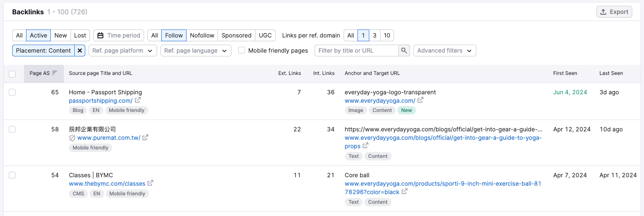Viewport: 644px width, 216px height.
Task: Click the green New tag
Action: 407,110
